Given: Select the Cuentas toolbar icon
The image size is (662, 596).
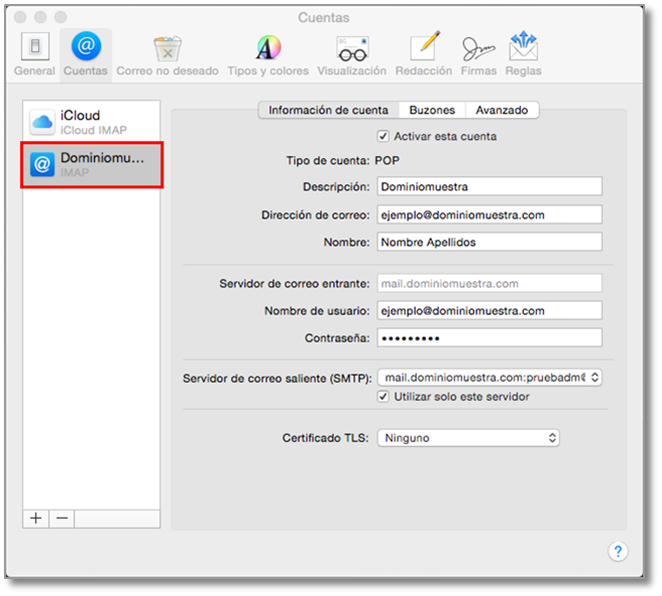Looking at the screenshot, I should point(85,55).
